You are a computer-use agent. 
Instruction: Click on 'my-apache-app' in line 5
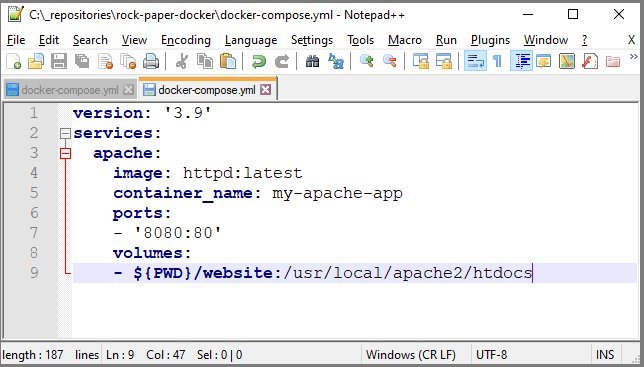pyautogui.click(x=338, y=193)
